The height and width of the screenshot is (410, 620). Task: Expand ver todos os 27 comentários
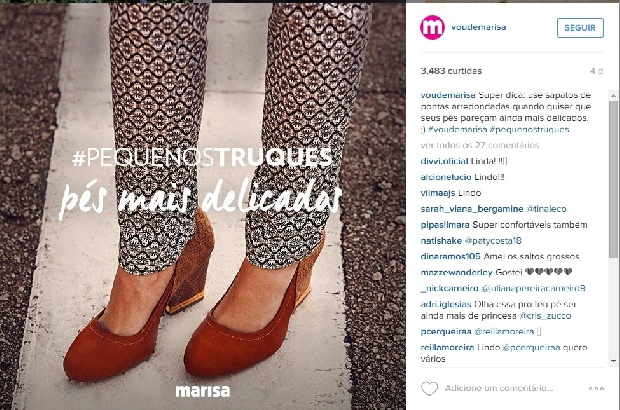[480, 145]
